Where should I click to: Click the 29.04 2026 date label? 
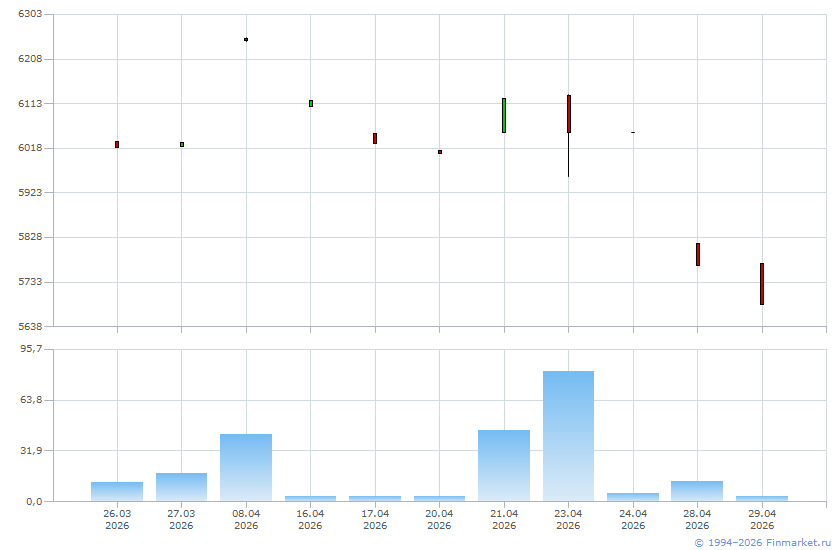click(762, 519)
